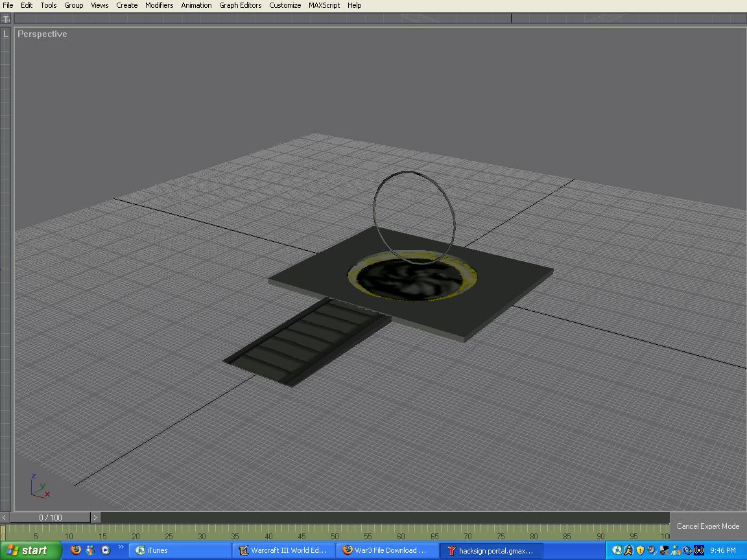Click the XYZ axis tripod gizmo

point(40,486)
